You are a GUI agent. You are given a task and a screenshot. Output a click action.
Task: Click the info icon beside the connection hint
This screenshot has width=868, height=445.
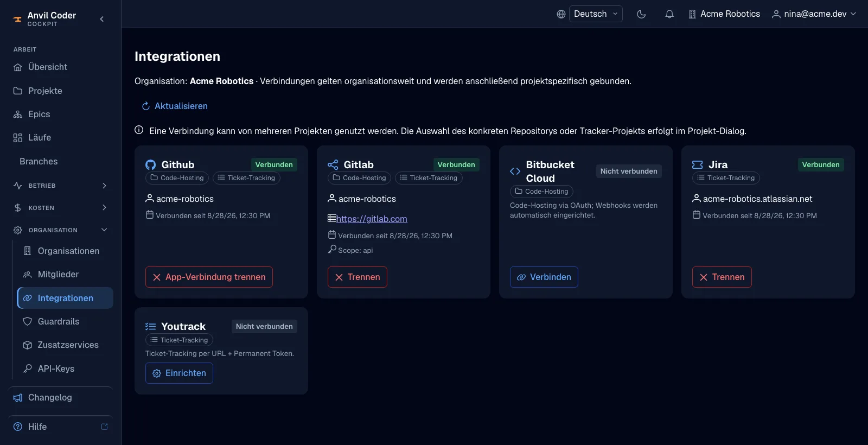[139, 130]
